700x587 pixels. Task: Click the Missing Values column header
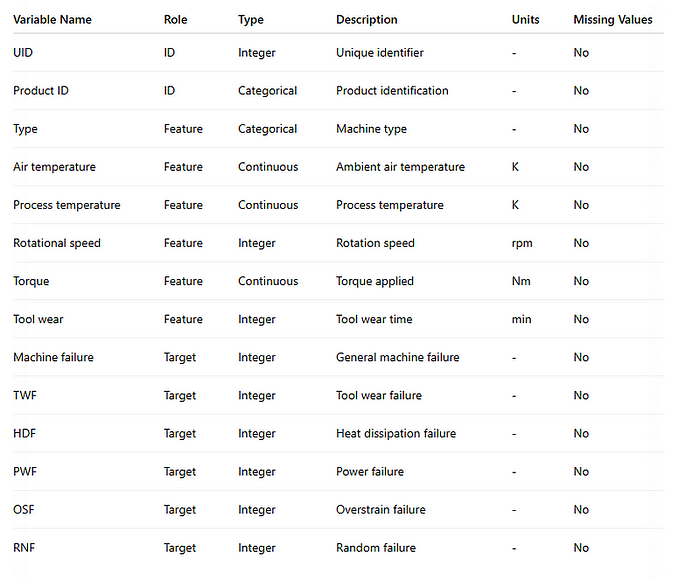(612, 19)
